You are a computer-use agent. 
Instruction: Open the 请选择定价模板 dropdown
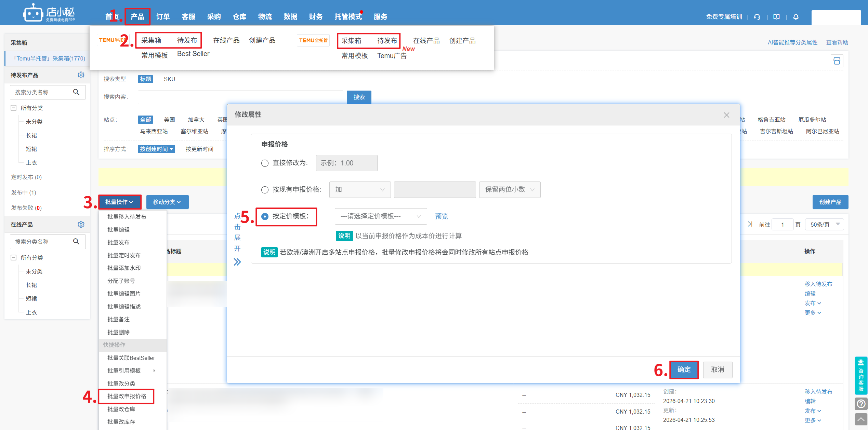coord(380,216)
